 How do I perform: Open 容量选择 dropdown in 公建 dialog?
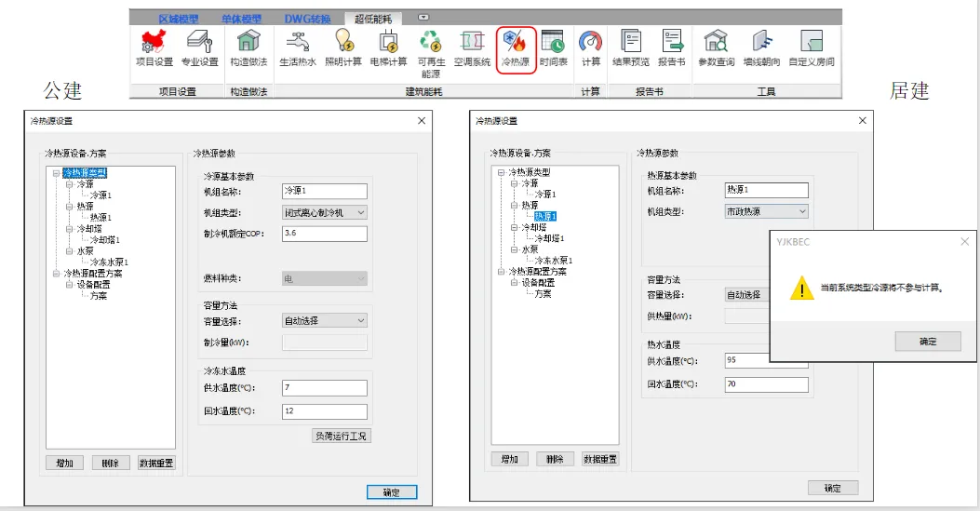(x=325, y=320)
